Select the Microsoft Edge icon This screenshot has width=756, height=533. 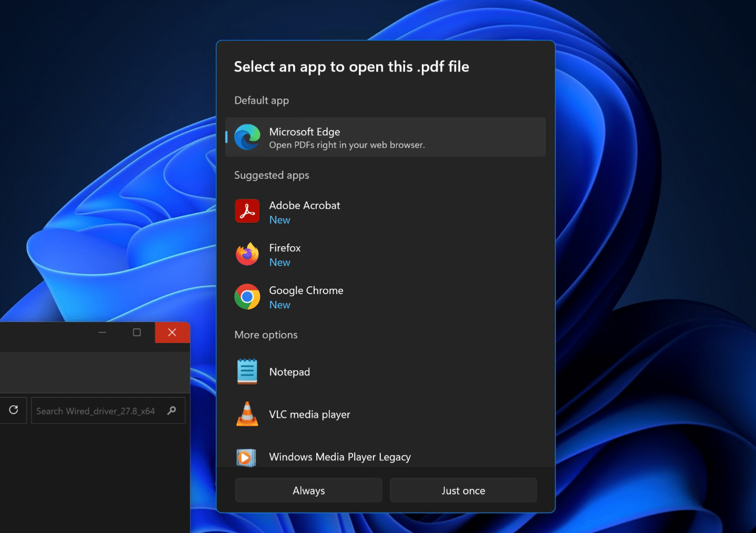click(x=247, y=137)
